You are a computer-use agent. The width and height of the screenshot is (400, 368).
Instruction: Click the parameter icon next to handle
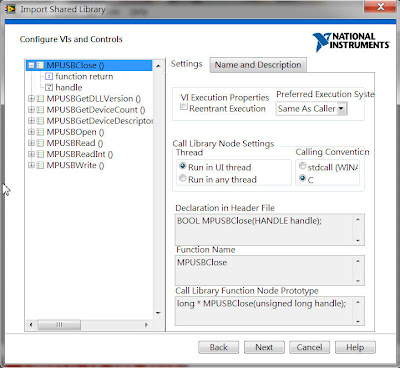49,87
